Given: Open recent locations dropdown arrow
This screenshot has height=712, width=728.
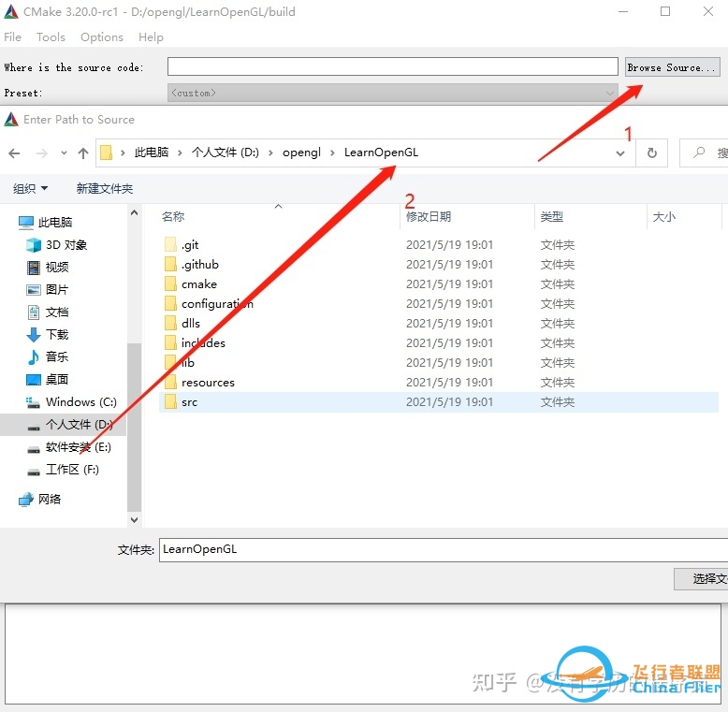Looking at the screenshot, I should 64,153.
